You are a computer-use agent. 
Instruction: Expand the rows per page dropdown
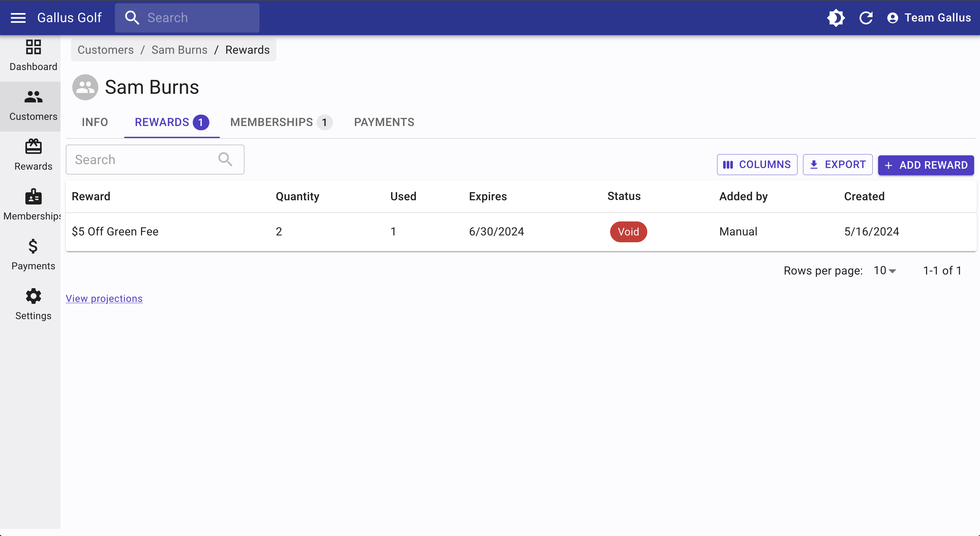[x=885, y=271]
